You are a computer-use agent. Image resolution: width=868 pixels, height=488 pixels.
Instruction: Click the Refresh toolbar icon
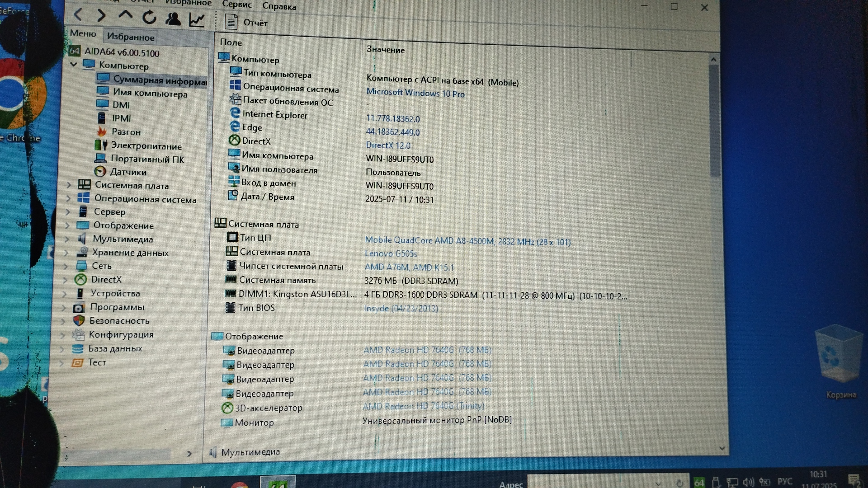pyautogui.click(x=149, y=18)
